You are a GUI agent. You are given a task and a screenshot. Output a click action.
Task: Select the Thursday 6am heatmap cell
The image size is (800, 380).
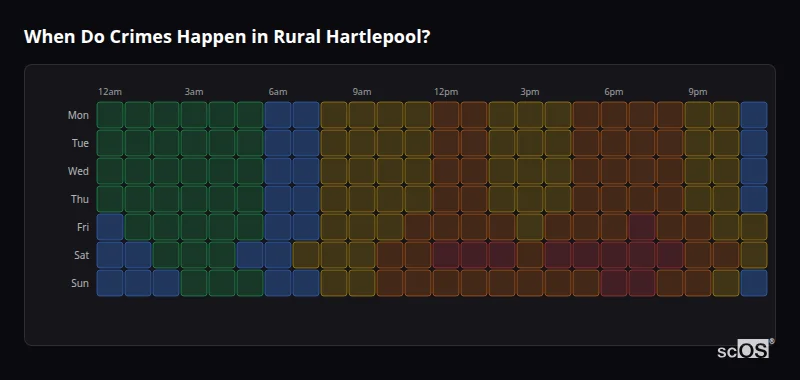[278, 199]
